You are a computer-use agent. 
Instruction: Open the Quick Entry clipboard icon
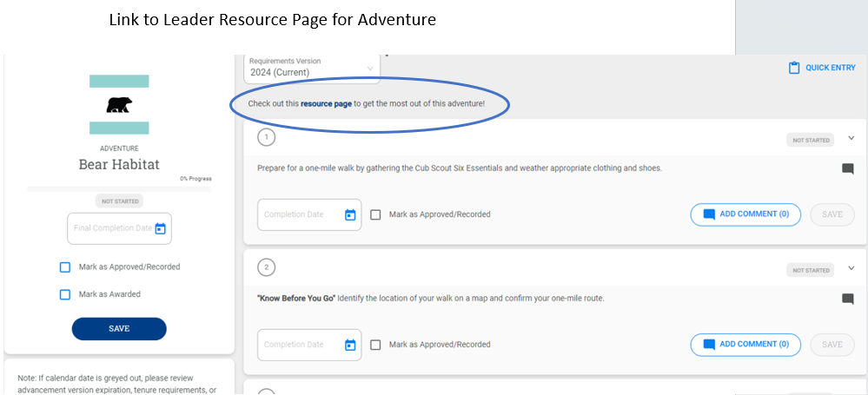(794, 68)
